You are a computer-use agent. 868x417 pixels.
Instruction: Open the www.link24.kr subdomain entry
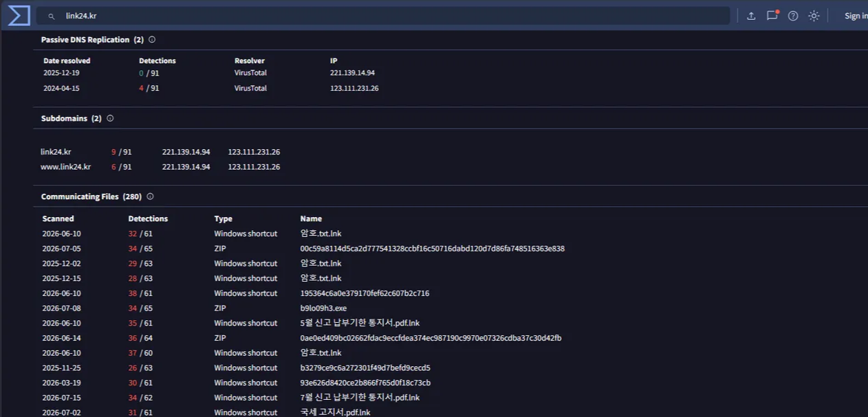65,167
